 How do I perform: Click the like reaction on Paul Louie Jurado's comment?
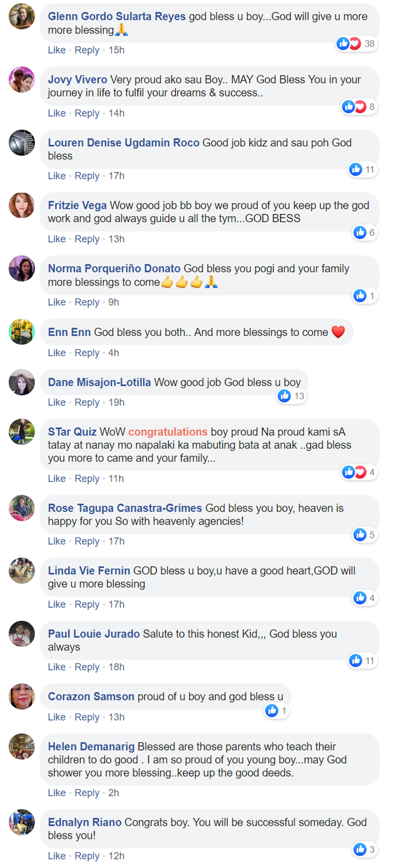pyautogui.click(x=356, y=661)
